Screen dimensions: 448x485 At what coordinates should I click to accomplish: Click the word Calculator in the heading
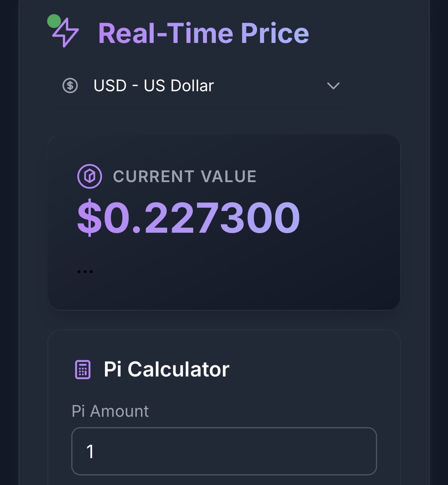click(x=178, y=370)
